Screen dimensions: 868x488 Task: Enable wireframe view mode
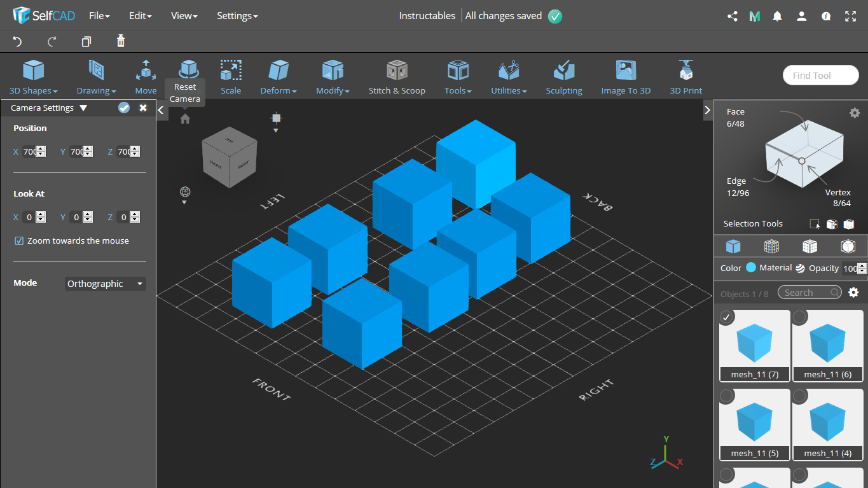pyautogui.click(x=771, y=246)
